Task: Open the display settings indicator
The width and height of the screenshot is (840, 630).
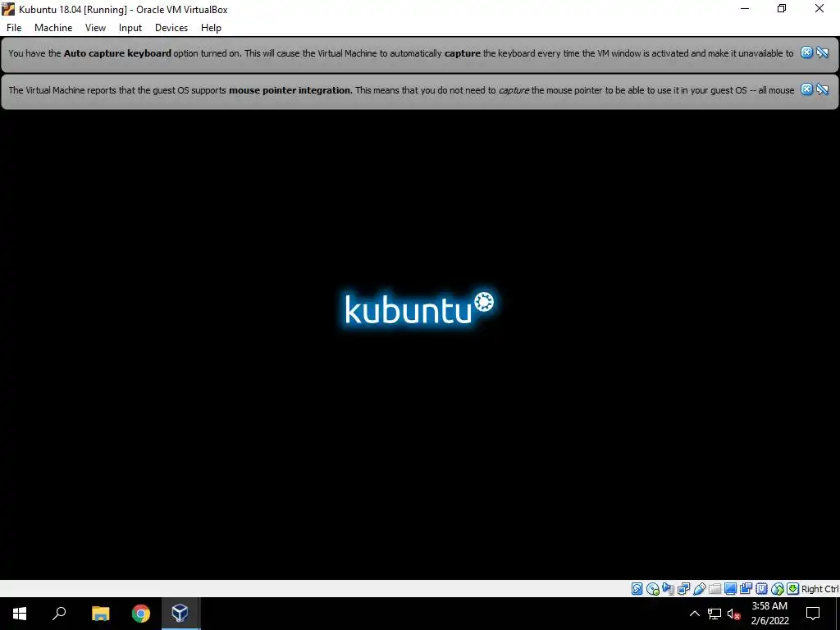Action: (730, 589)
